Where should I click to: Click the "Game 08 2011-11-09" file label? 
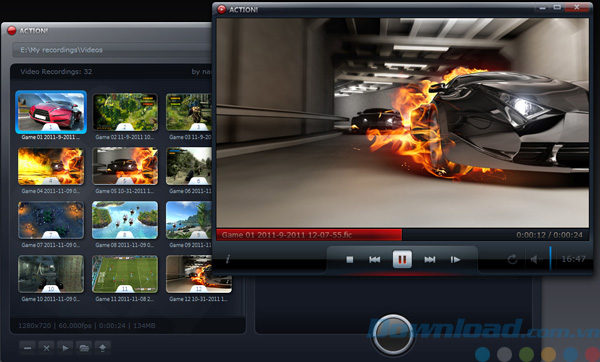point(125,245)
